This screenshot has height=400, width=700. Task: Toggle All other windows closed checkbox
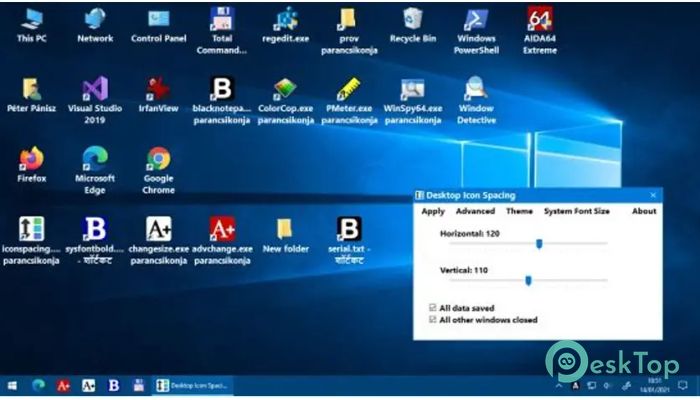432,320
